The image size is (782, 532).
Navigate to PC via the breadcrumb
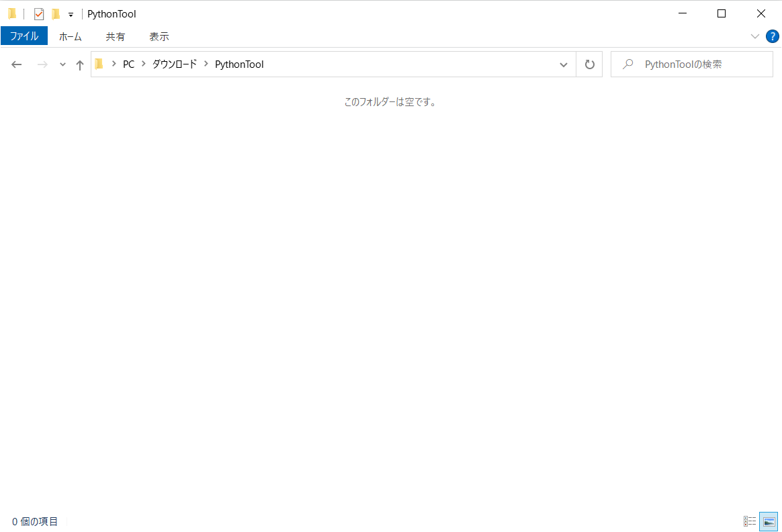128,64
